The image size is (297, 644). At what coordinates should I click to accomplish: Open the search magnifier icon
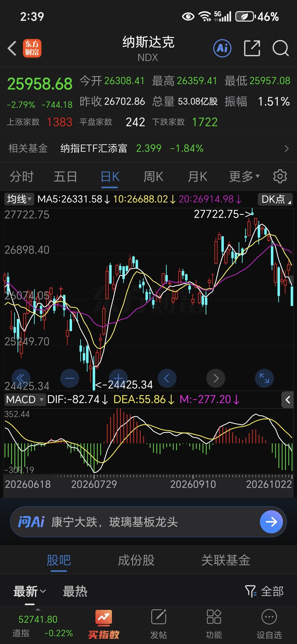(280, 48)
